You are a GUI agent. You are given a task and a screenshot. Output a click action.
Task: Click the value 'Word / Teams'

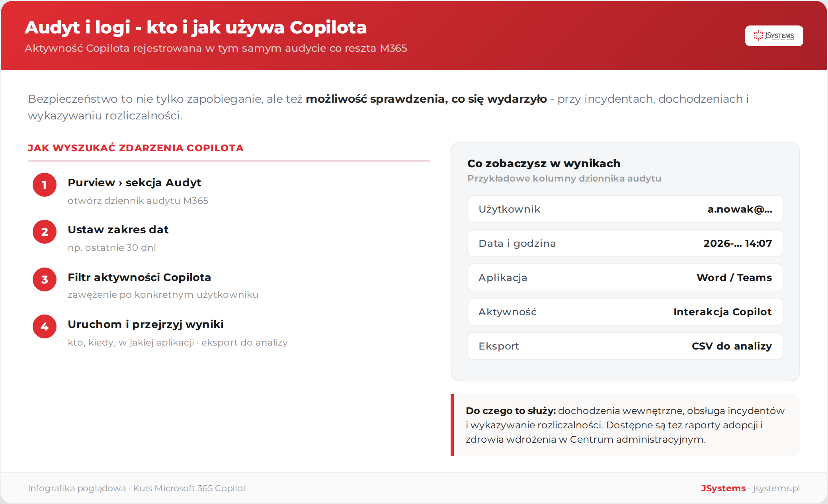tap(734, 278)
